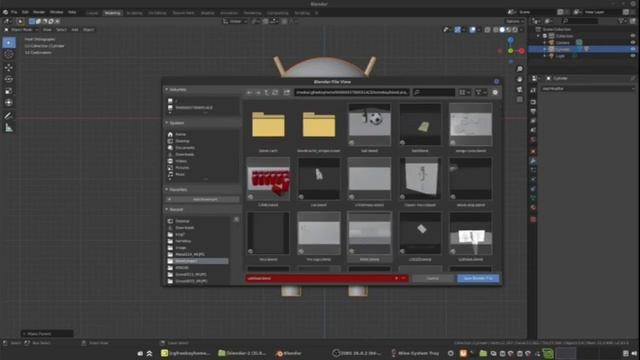Activate the Select Box tool

click(x=9, y=42)
